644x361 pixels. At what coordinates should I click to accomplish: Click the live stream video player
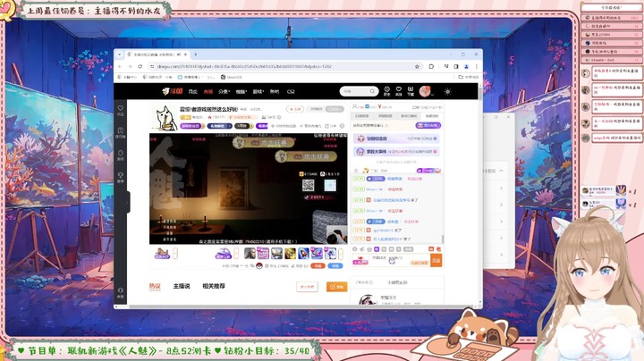(249, 189)
